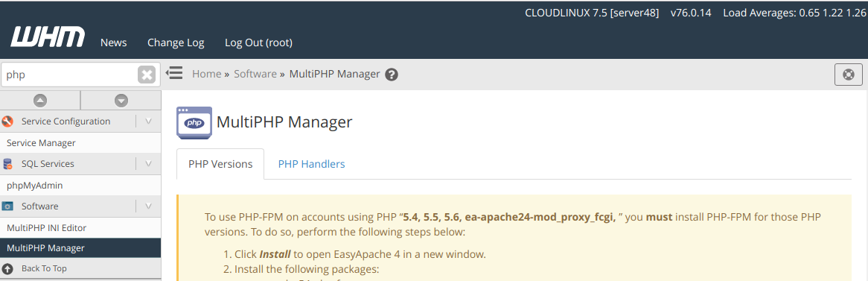Click the sidebar search input field
This screenshot has width=868, height=281.
(x=70, y=75)
